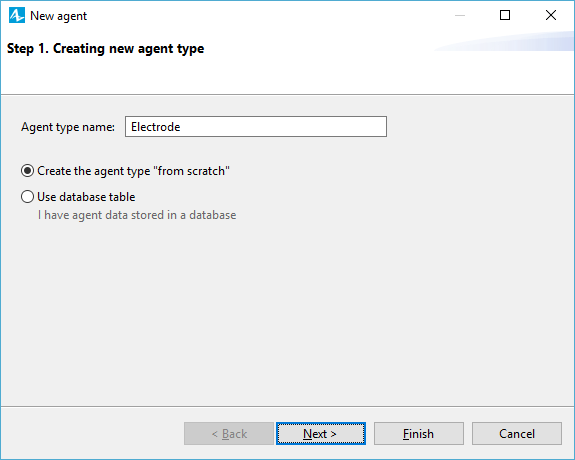The image size is (575, 460).
Task: Select the Use database table radio button
Action: click(x=28, y=197)
